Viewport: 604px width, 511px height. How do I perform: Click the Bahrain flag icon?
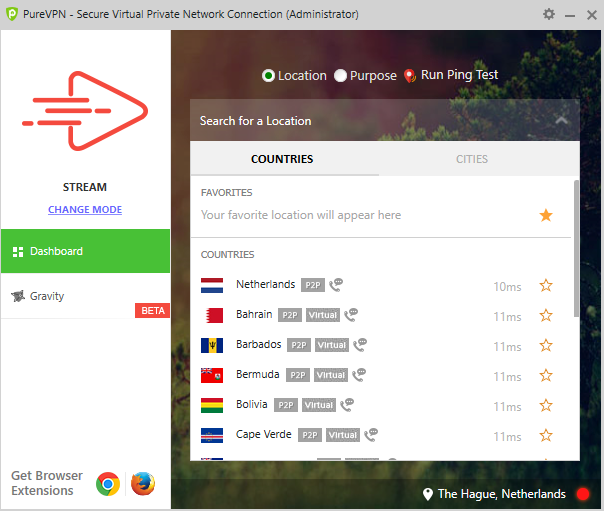point(214,315)
